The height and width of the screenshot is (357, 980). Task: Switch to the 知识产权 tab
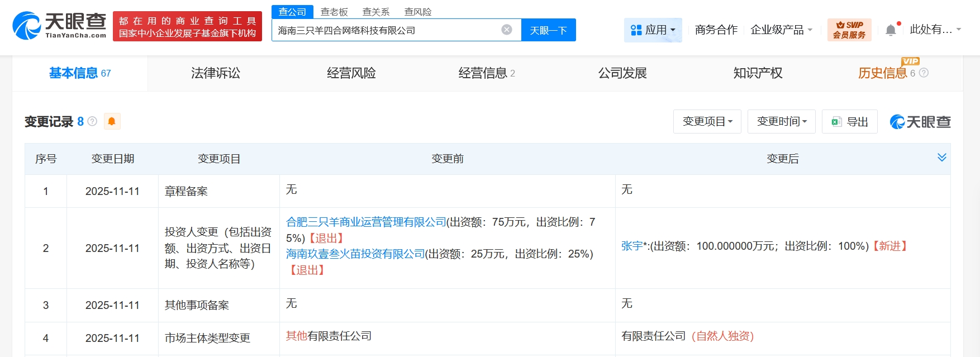point(758,73)
